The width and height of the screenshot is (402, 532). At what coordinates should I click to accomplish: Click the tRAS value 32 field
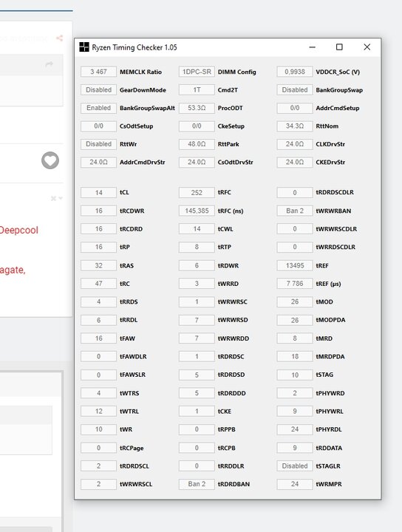tap(98, 265)
